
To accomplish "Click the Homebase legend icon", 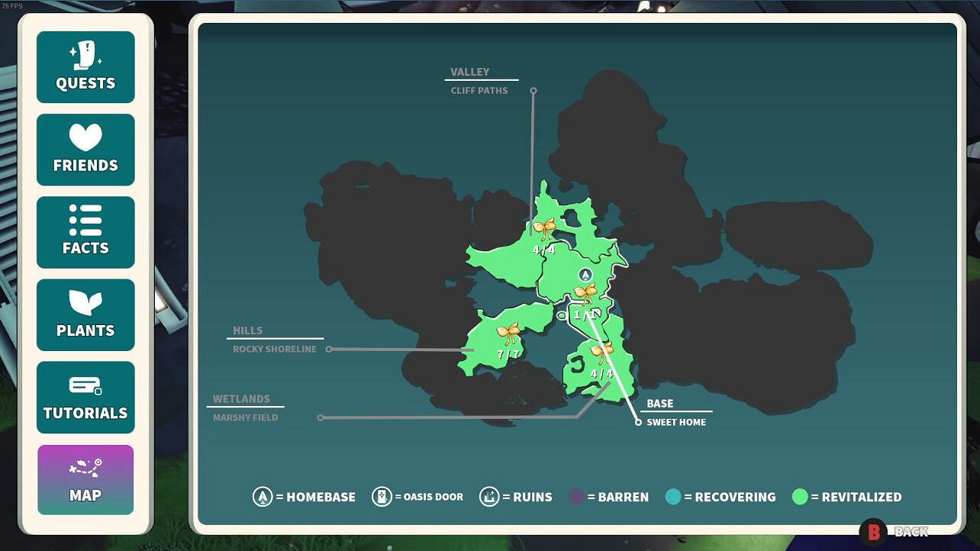I will point(263,497).
